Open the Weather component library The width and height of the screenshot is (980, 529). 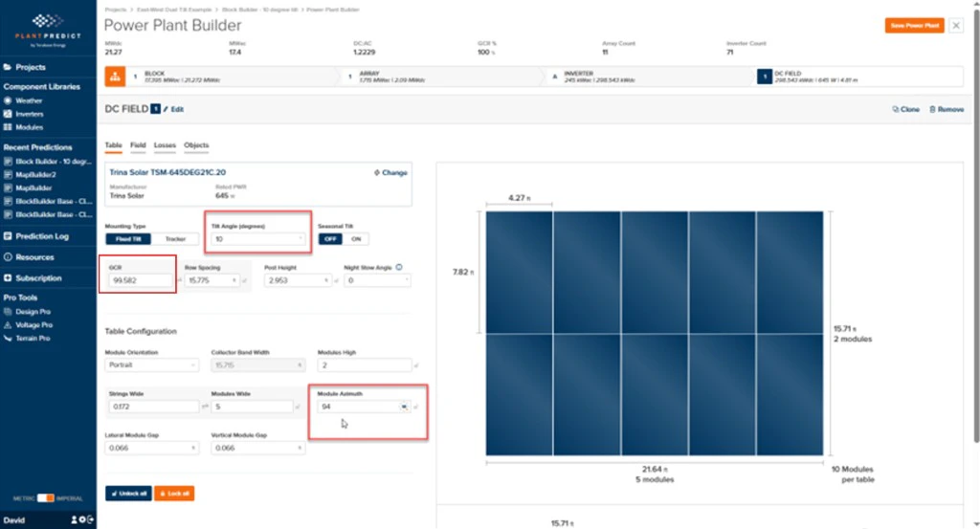[x=23, y=100]
